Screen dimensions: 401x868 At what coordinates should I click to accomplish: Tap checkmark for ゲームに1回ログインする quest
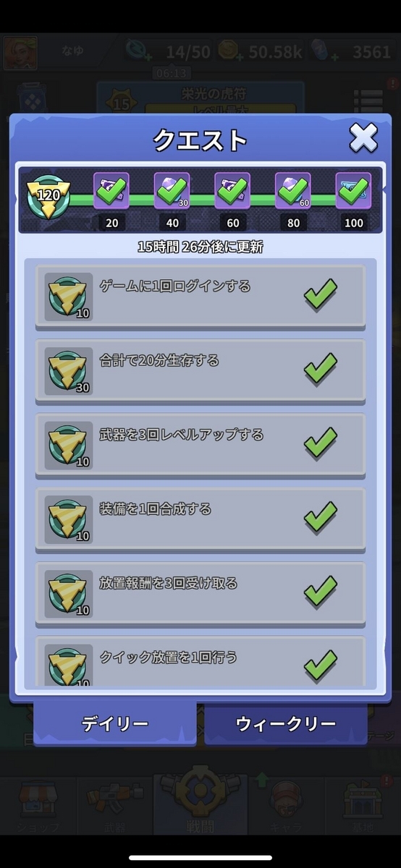(321, 295)
